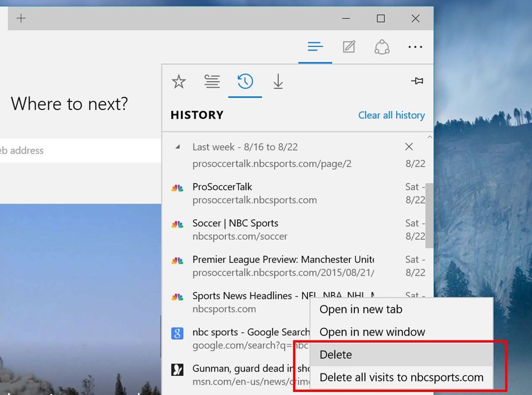This screenshot has height=395, width=532.
Task: Pin the Hub pane open
Action: click(417, 81)
